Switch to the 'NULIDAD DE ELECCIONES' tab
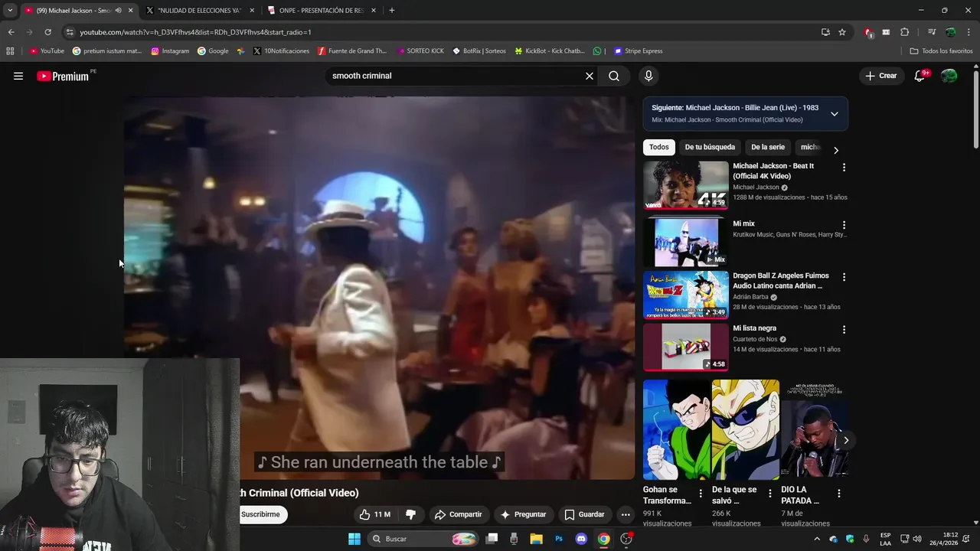Screen dimensions: 980x551 [x=199, y=10]
